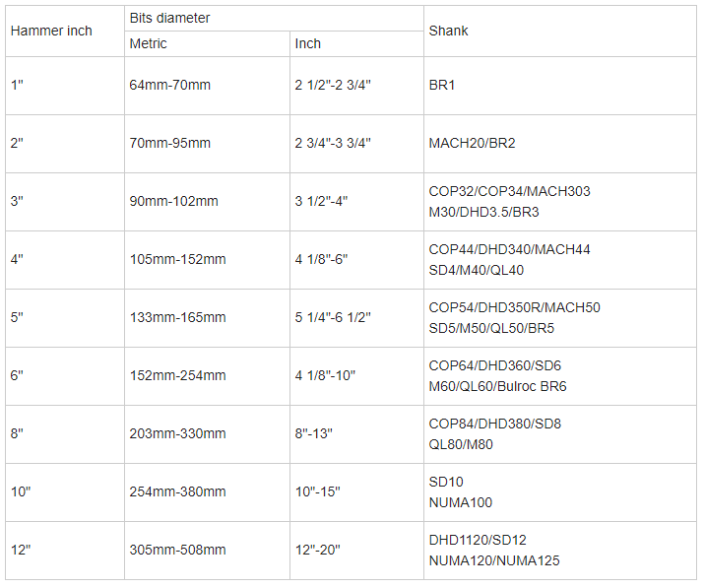Screen dimensions: 704x588
Task: Click the 152mm-254mm metric cell
Action: point(207,375)
